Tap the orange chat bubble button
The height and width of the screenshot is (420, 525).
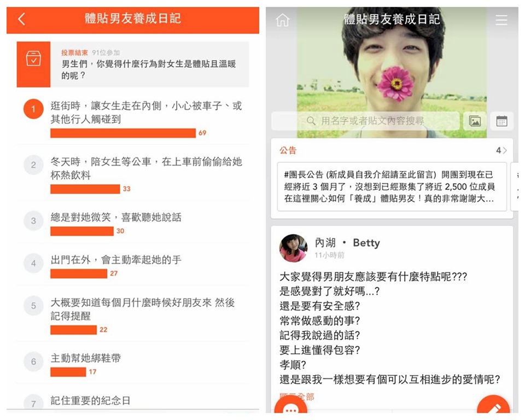point(290,405)
